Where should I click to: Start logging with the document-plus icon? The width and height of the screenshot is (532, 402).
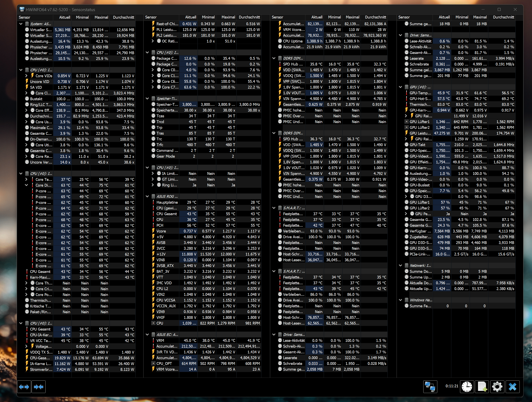pyautogui.click(x=482, y=387)
